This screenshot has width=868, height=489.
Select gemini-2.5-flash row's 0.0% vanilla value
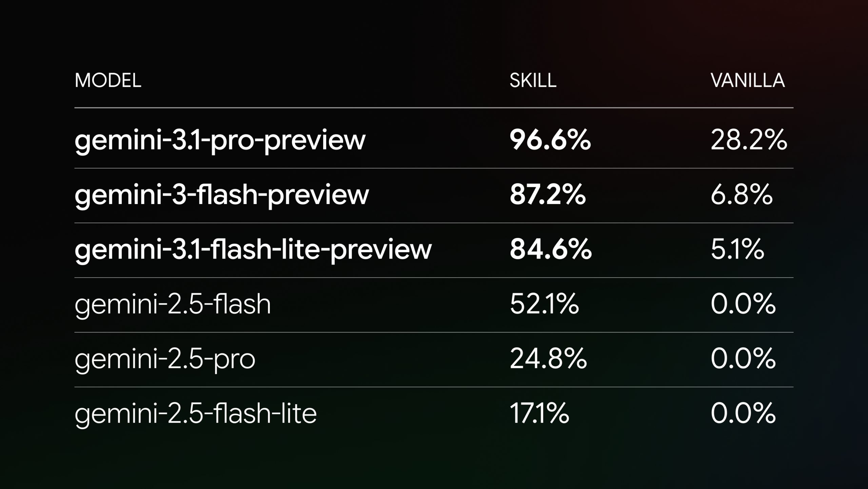tap(743, 304)
